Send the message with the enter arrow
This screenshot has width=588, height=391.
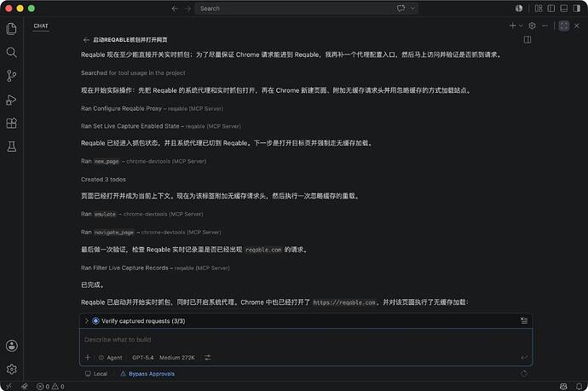(x=524, y=358)
